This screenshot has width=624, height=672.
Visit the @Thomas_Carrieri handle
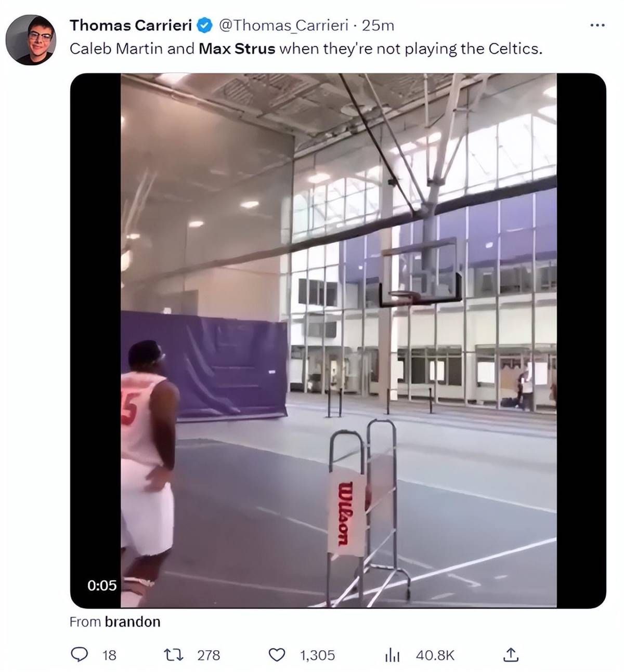click(x=283, y=25)
